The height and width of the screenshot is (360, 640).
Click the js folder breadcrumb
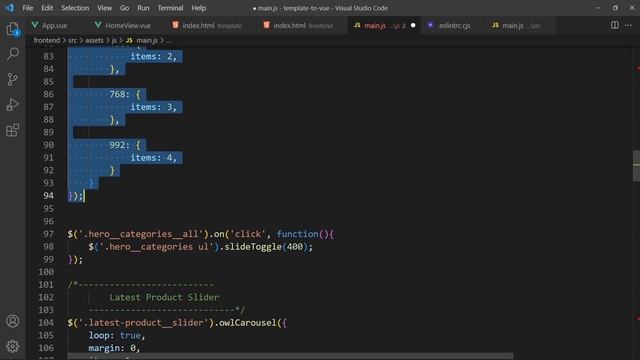[x=114, y=40]
